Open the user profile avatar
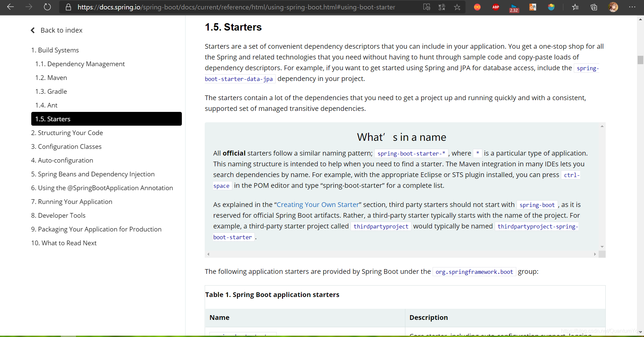Screen dimensions: 644x337 coord(613,7)
